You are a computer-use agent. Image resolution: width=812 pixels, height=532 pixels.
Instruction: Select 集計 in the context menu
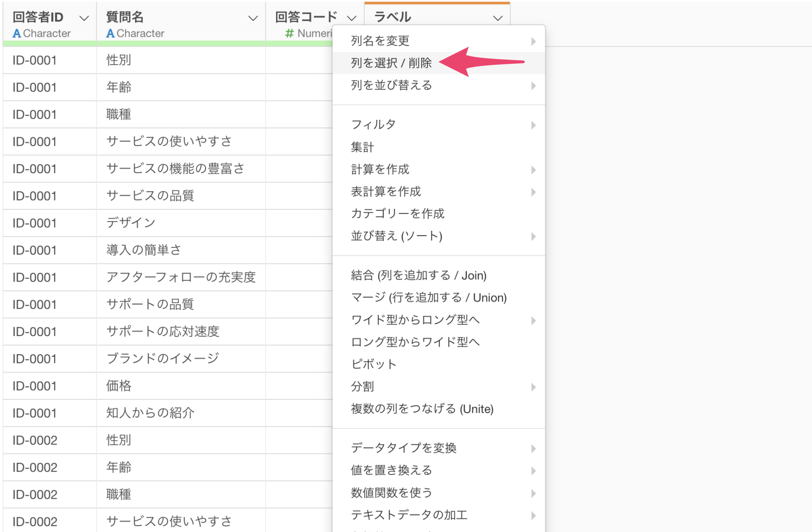coord(363,147)
